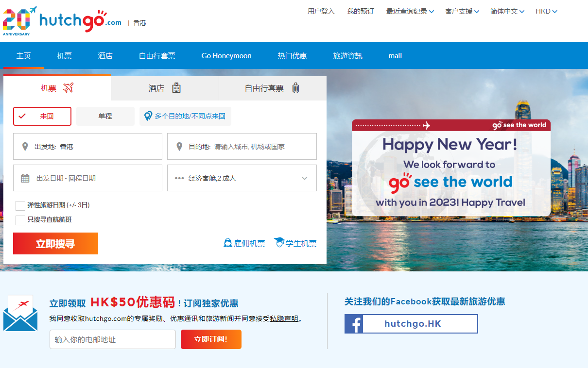Open the Go Honeymoon navigation menu

(x=226, y=55)
